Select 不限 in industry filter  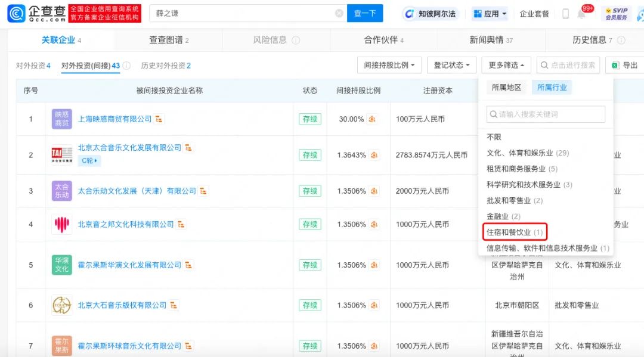pos(494,137)
